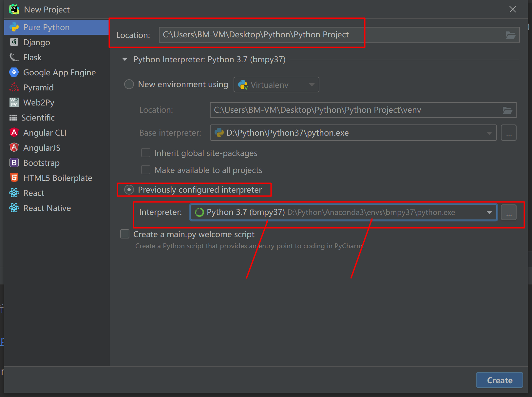
Task: Click the Pyramid red dots icon
Action: point(14,87)
